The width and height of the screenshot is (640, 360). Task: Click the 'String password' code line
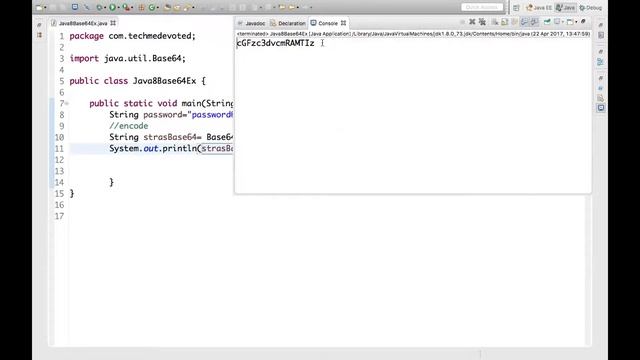pos(171,115)
